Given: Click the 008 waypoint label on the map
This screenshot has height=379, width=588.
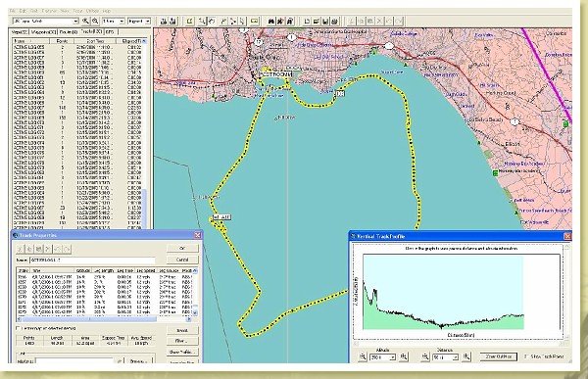Looking at the screenshot, I should [x=340, y=93].
